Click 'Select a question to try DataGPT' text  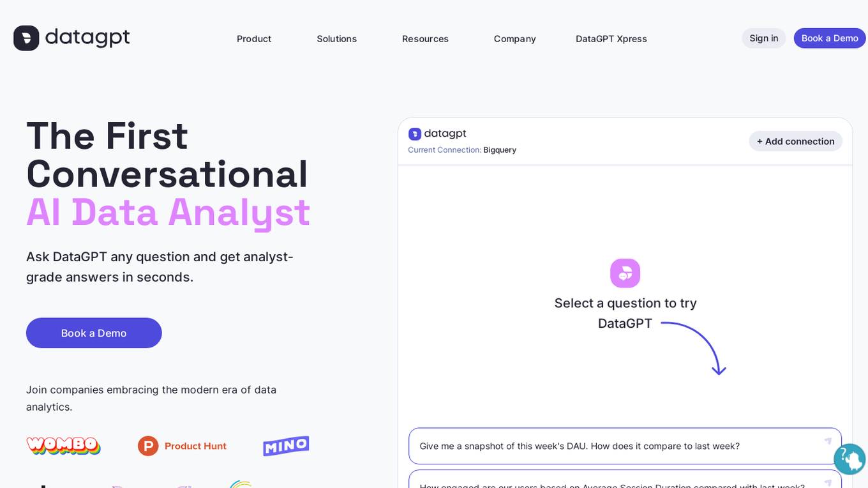click(625, 313)
